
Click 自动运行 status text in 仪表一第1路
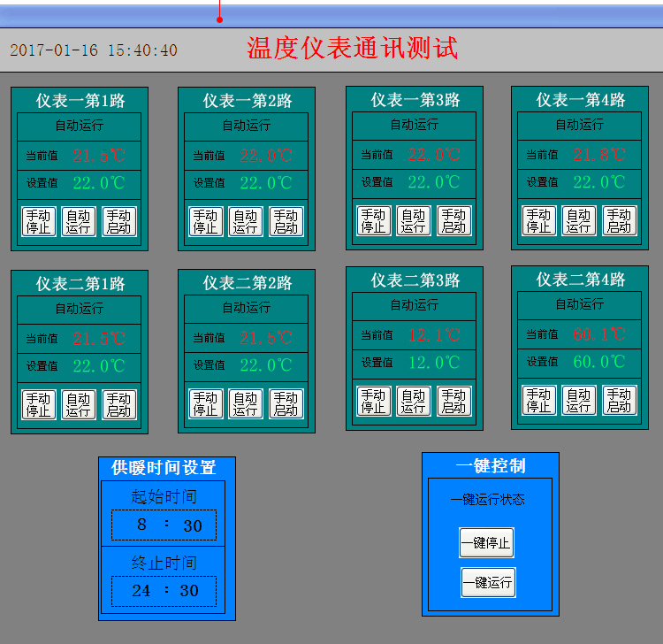click(79, 126)
